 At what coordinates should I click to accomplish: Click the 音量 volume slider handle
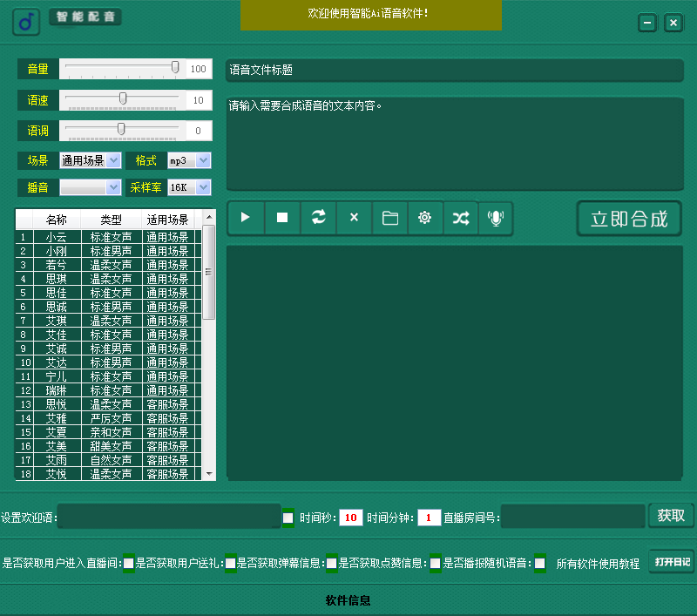(x=175, y=67)
